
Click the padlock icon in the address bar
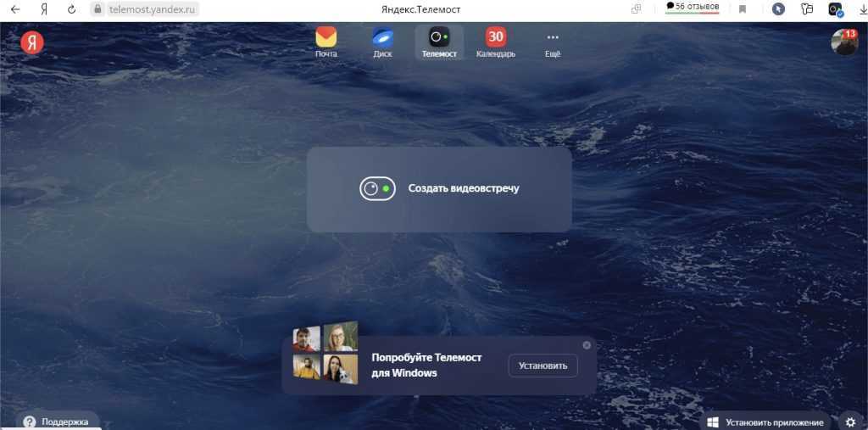(97, 9)
